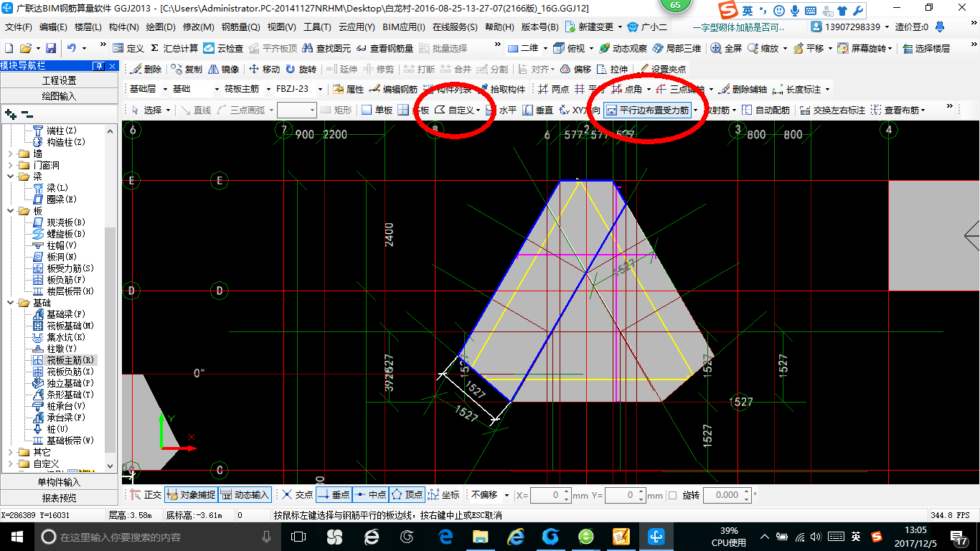
Task: Open 查看钢筋量 rebar quantity viewer
Action: point(385,48)
